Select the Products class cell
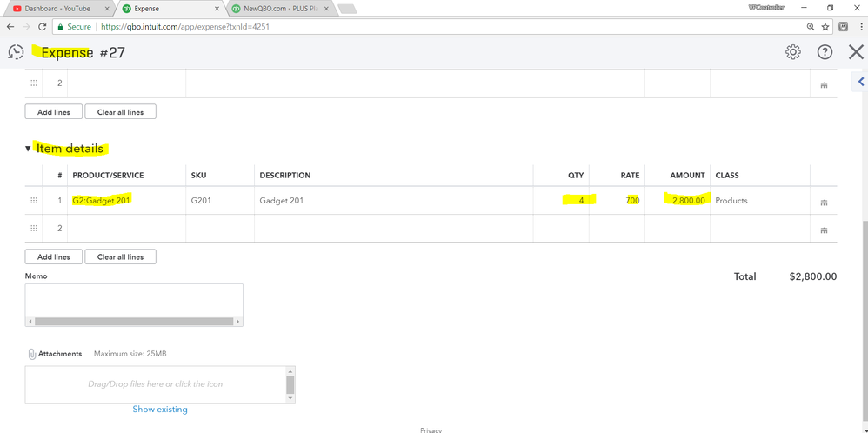 click(x=760, y=201)
